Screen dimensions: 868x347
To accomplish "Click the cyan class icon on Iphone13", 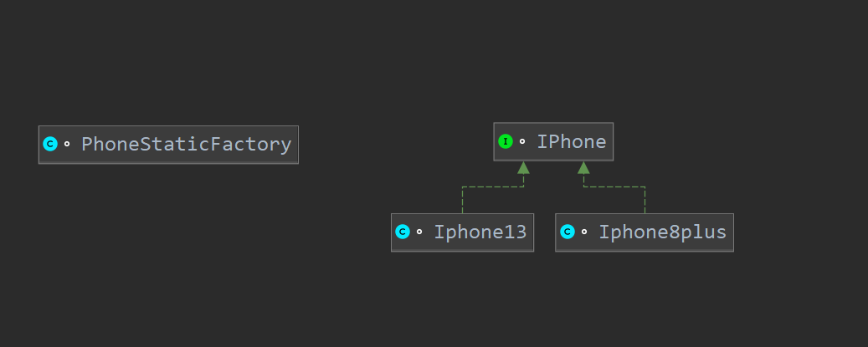I will click(403, 232).
